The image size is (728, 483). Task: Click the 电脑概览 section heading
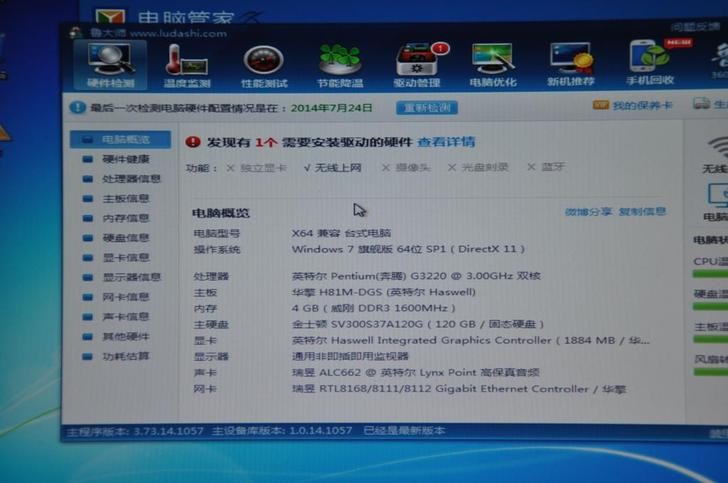coord(221,213)
